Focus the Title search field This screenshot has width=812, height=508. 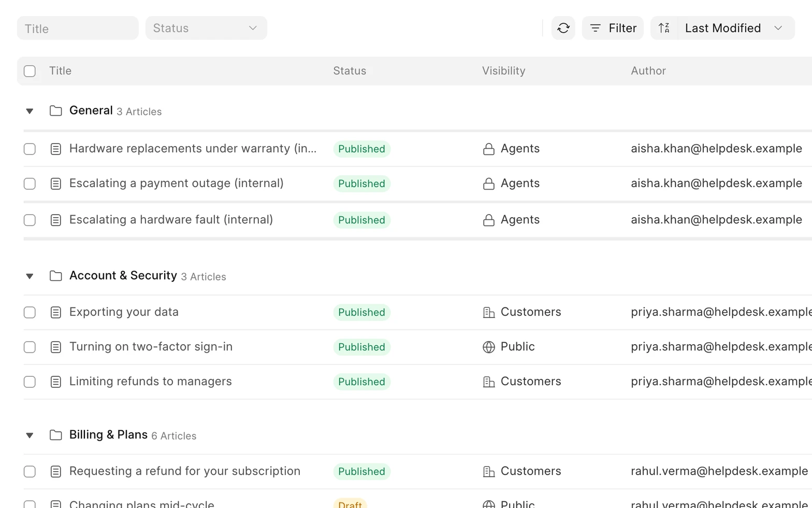point(78,28)
